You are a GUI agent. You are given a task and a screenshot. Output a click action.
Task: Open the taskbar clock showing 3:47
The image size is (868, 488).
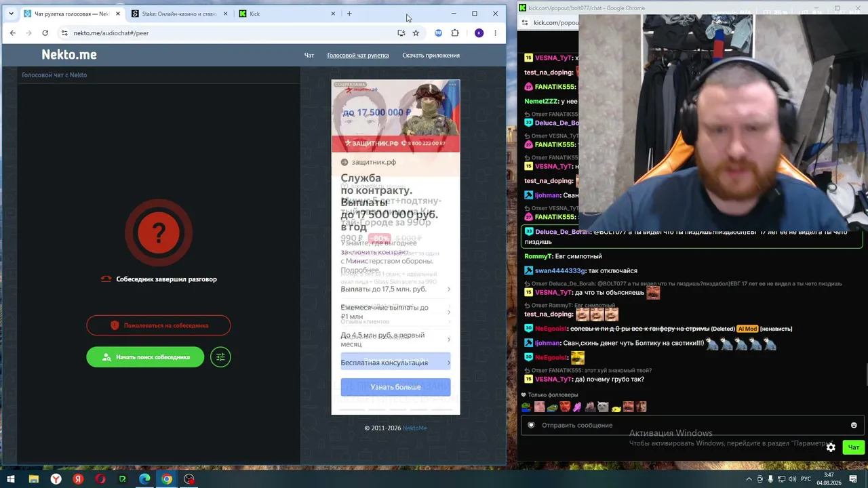(x=829, y=479)
